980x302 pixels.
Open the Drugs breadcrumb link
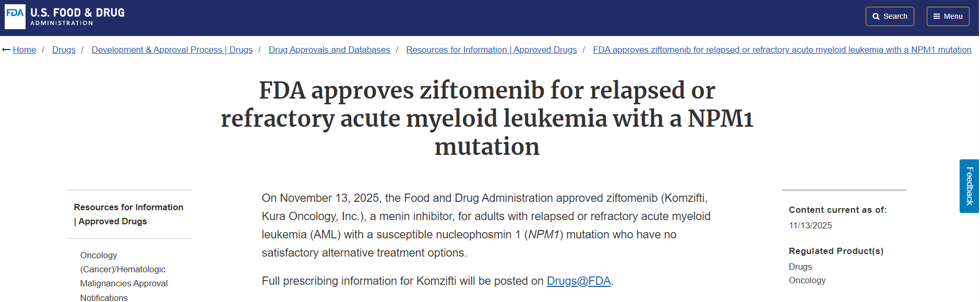[x=64, y=50]
